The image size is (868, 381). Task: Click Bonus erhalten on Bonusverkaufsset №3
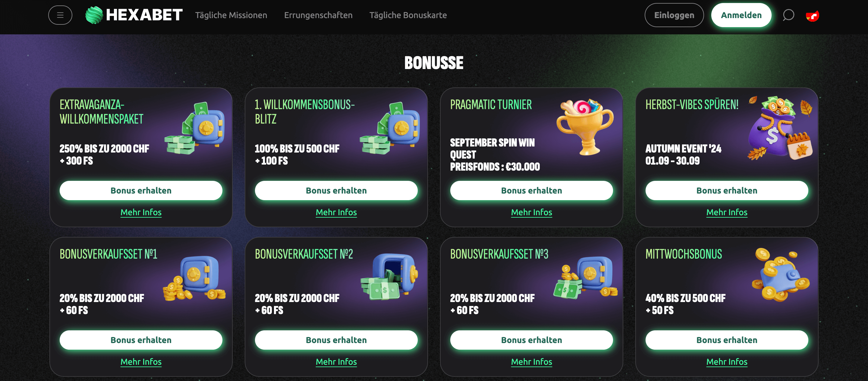pyautogui.click(x=531, y=340)
